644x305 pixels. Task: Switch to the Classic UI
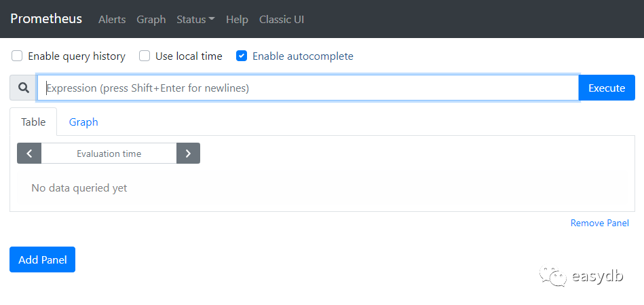tap(282, 20)
